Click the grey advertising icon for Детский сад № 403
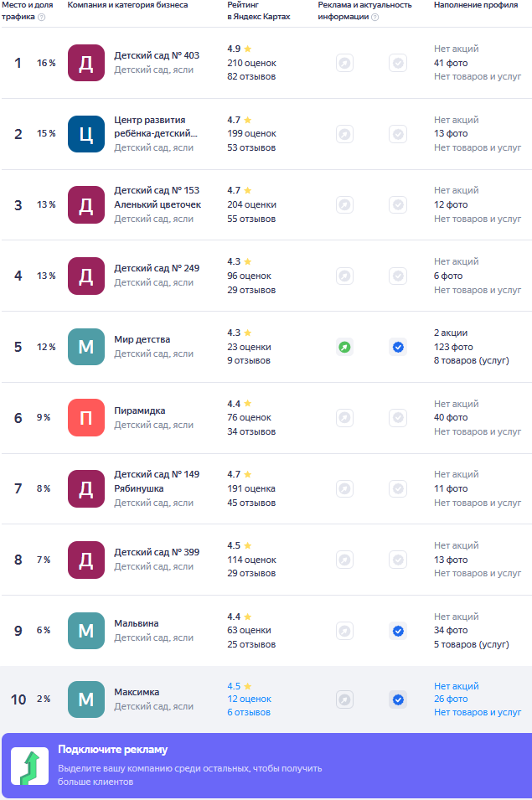Viewport: 532px width, 800px height. (x=344, y=63)
